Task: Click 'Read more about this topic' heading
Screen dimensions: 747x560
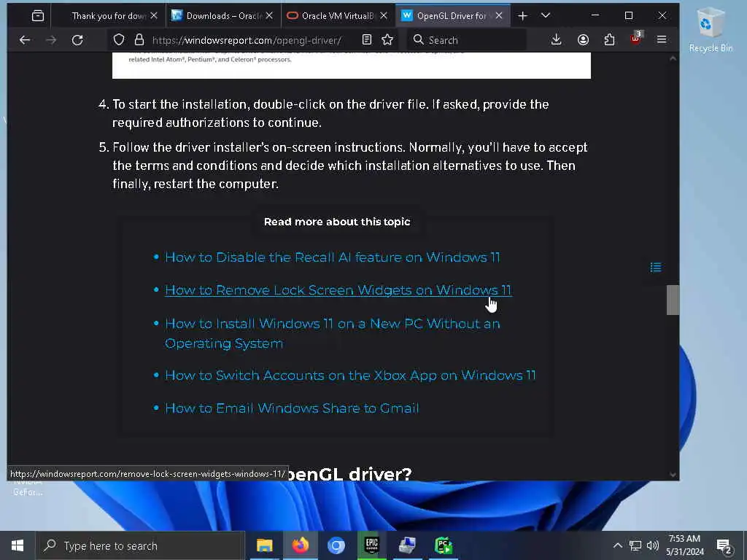Action: [x=337, y=222]
